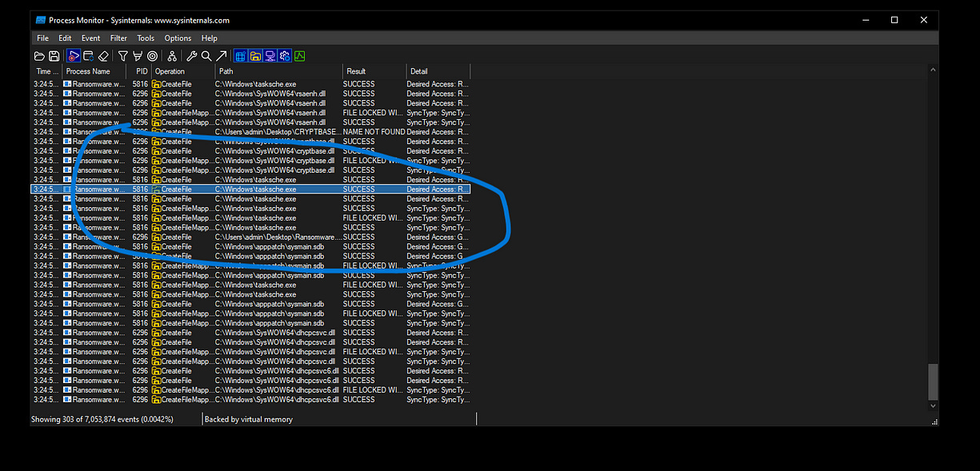Open Event Properties wrench icon

[192, 56]
